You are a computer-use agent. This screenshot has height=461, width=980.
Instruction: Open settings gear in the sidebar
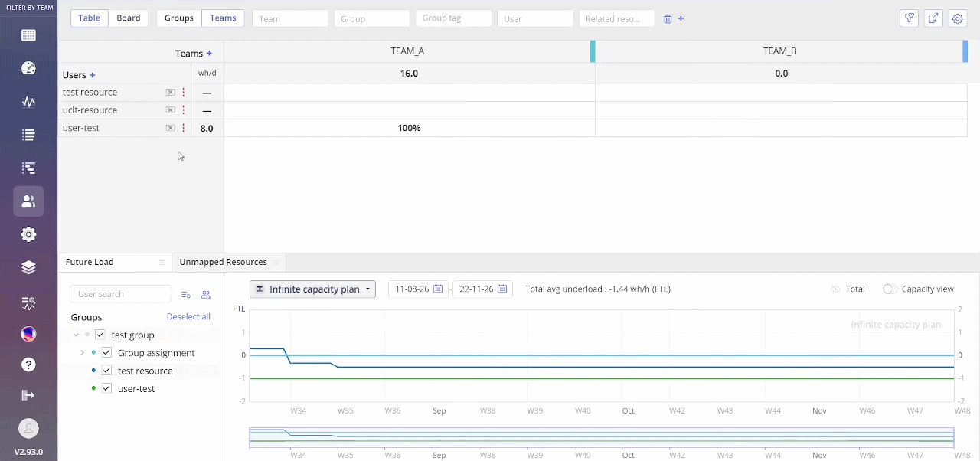[28, 234]
